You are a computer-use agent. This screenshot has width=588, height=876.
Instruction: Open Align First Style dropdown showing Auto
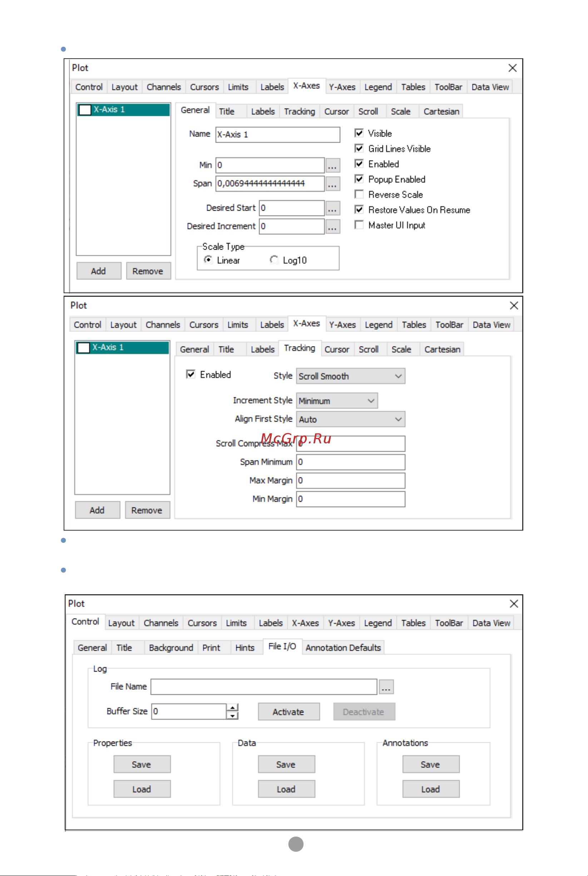351,419
